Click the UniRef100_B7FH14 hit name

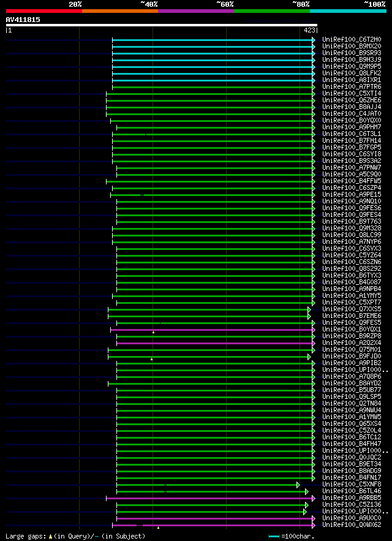(352, 141)
